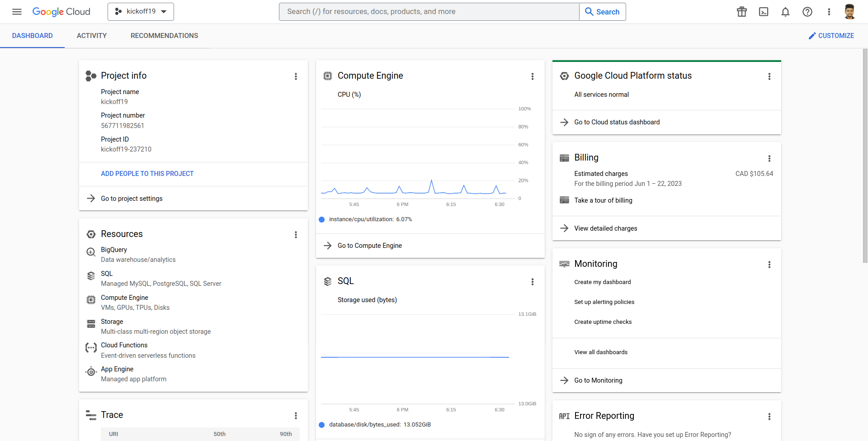Screen dimensions: 868x441
Task: Click the BigQuery resource name
Action: coord(114,250)
